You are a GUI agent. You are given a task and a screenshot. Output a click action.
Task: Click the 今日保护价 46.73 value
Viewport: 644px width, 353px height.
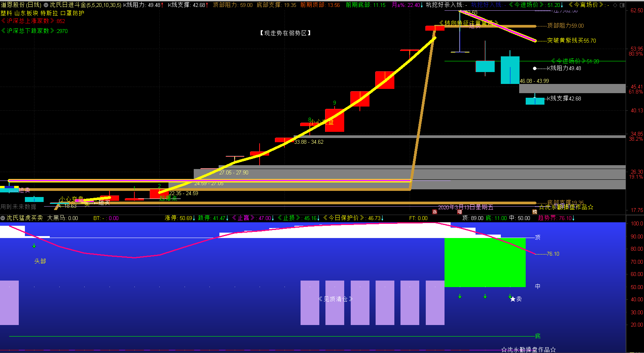(x=353, y=218)
